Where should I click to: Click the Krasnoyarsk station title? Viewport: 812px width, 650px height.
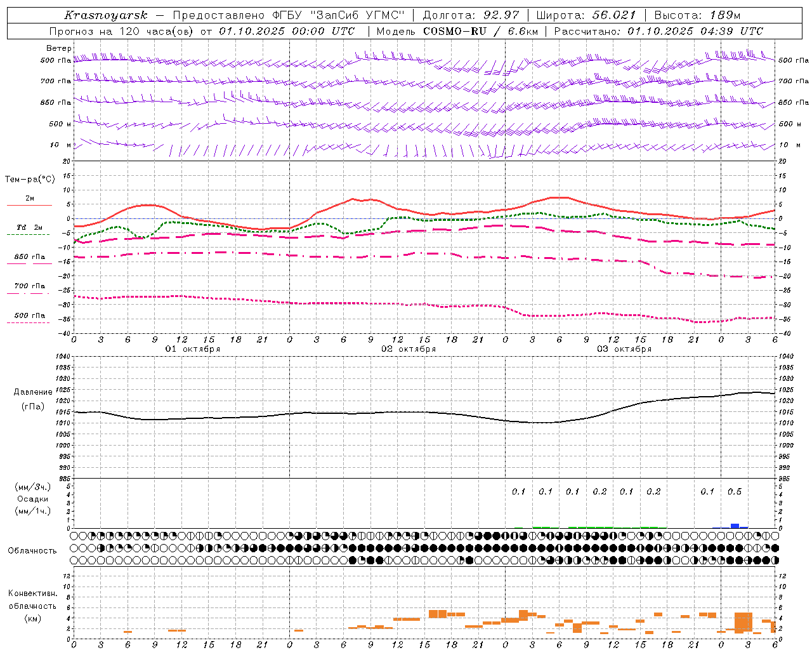pyautogui.click(x=106, y=15)
